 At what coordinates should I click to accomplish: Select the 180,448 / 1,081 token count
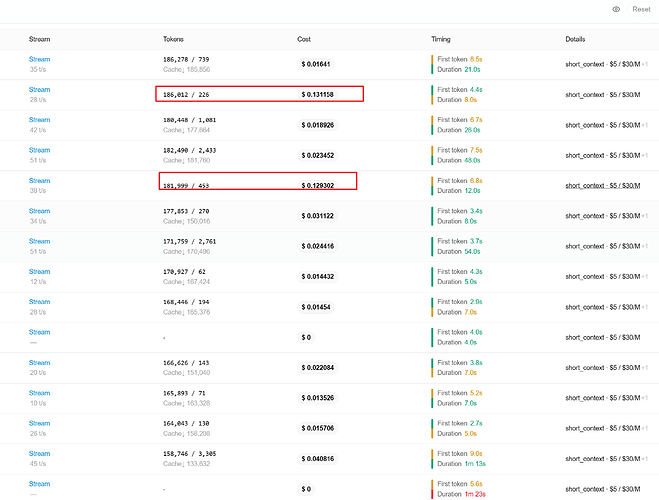(x=190, y=120)
